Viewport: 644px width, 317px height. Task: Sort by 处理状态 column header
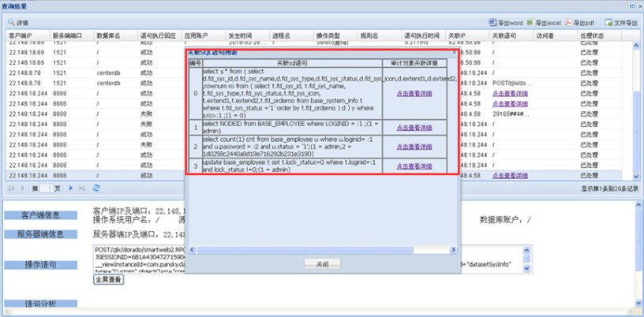[592, 36]
